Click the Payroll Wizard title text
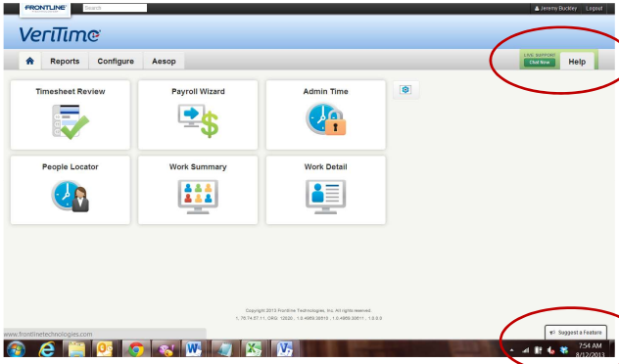Image resolution: width=619 pixels, height=364 pixels. click(198, 92)
